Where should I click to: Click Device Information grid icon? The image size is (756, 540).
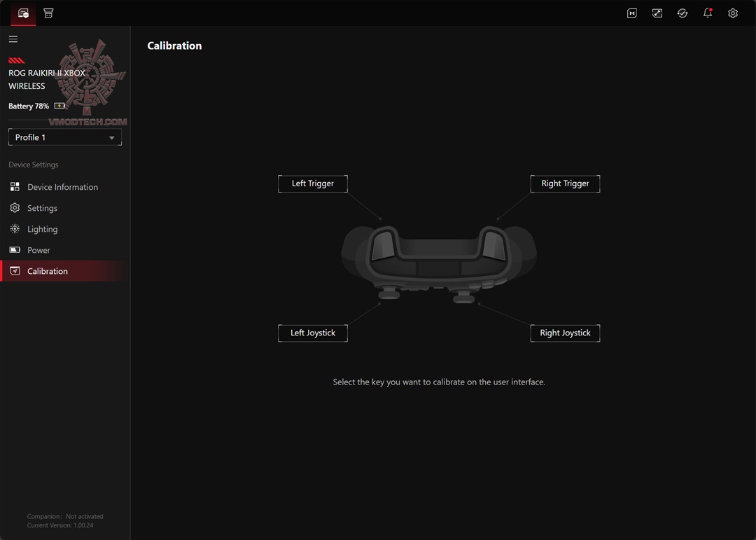coord(15,187)
